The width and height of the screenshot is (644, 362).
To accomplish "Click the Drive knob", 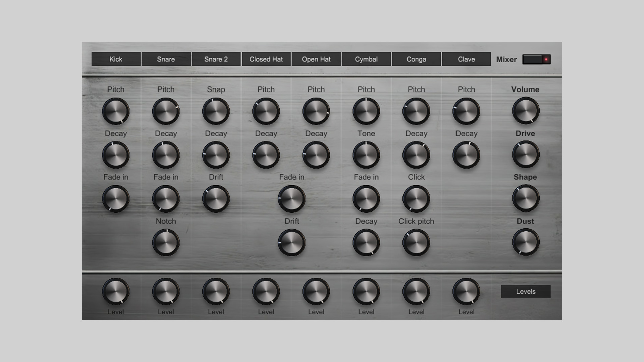I will (525, 155).
